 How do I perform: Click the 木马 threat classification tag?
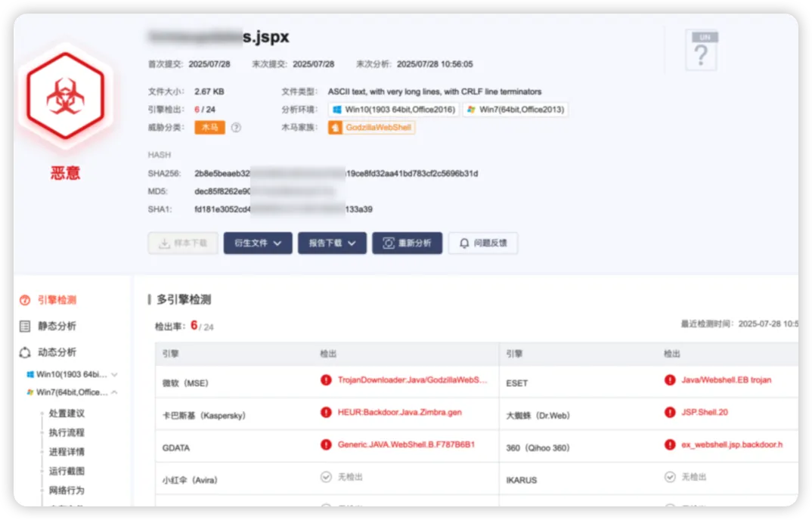point(209,128)
